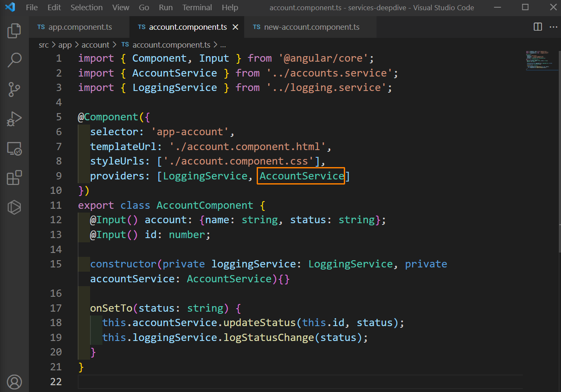Open the Search view in activity bar
The width and height of the screenshot is (561, 392).
[14, 60]
